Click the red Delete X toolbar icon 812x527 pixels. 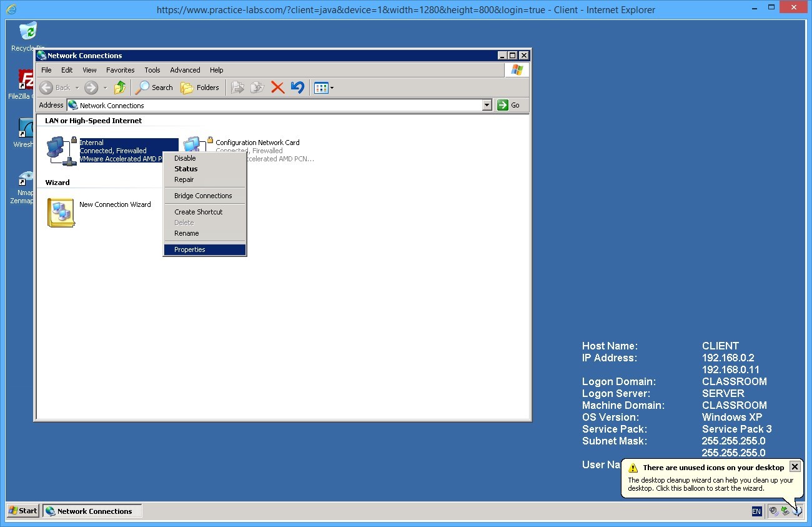click(x=278, y=88)
